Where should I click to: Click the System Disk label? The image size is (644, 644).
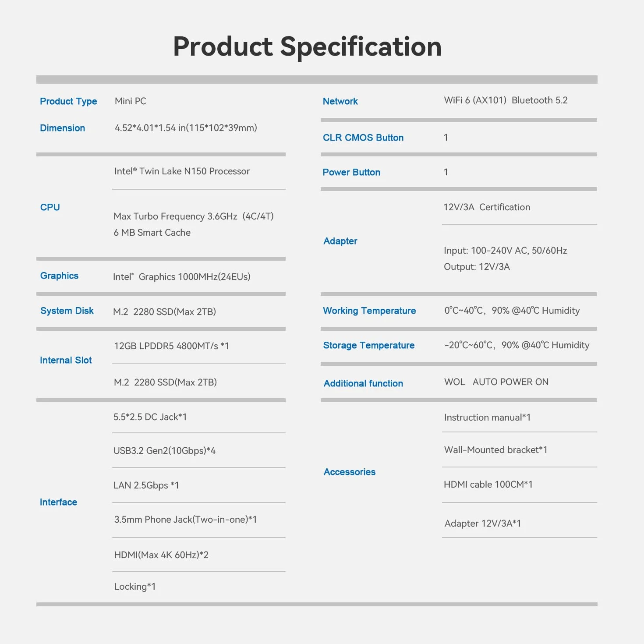tap(67, 311)
